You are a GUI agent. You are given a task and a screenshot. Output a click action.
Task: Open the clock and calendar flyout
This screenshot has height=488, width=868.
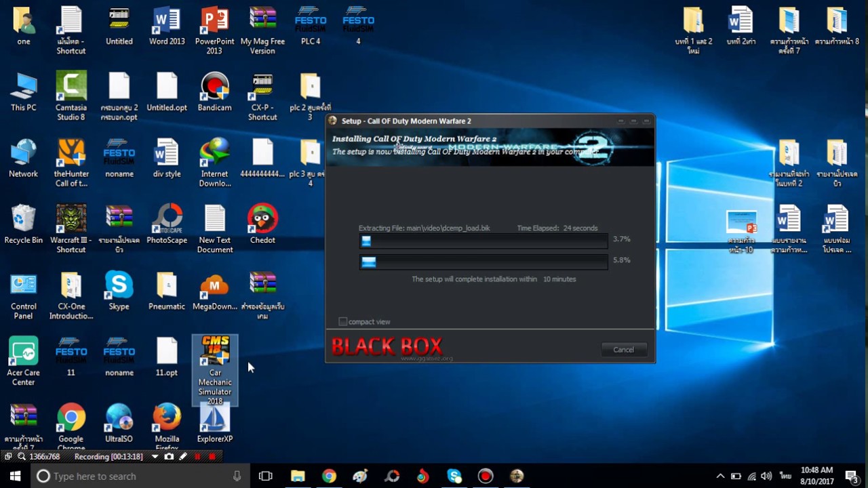816,476
